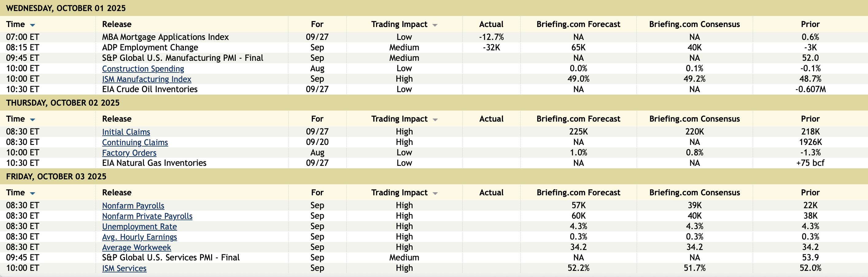Open the Continuing Claims link
The width and height of the screenshot is (868, 277).
(135, 142)
